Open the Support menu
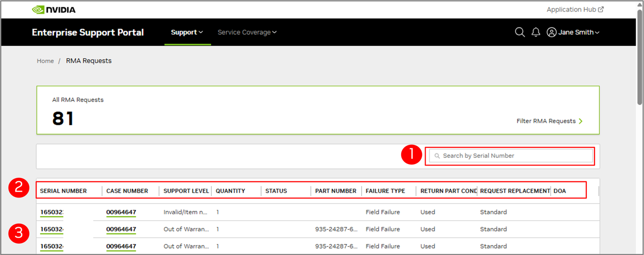Screen dimensions: 644x255 [x=187, y=32]
